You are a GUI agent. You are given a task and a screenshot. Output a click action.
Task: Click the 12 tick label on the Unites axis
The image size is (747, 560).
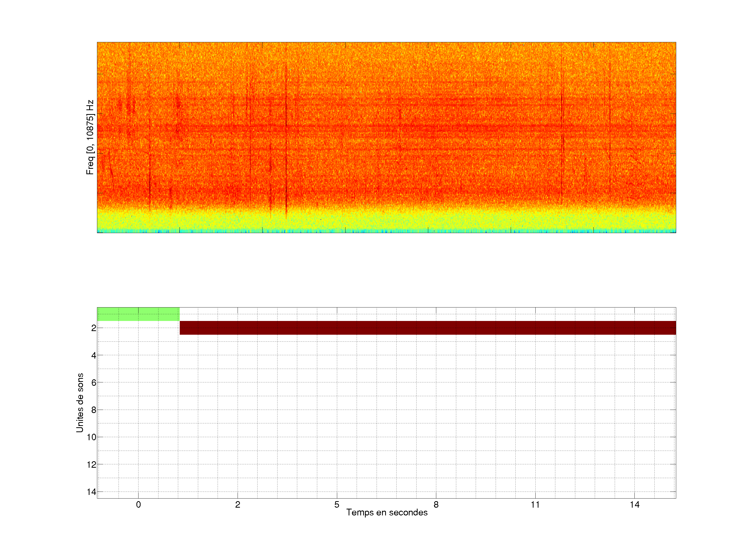[92, 465]
